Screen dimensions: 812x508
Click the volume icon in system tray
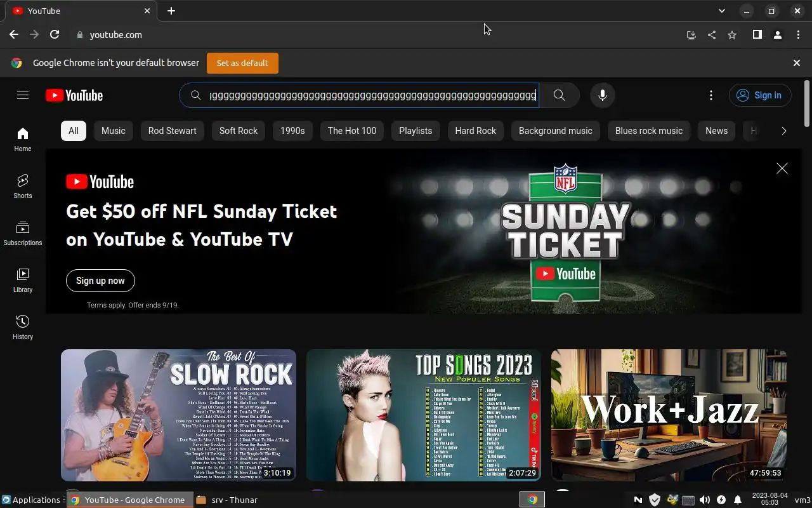[704, 500]
